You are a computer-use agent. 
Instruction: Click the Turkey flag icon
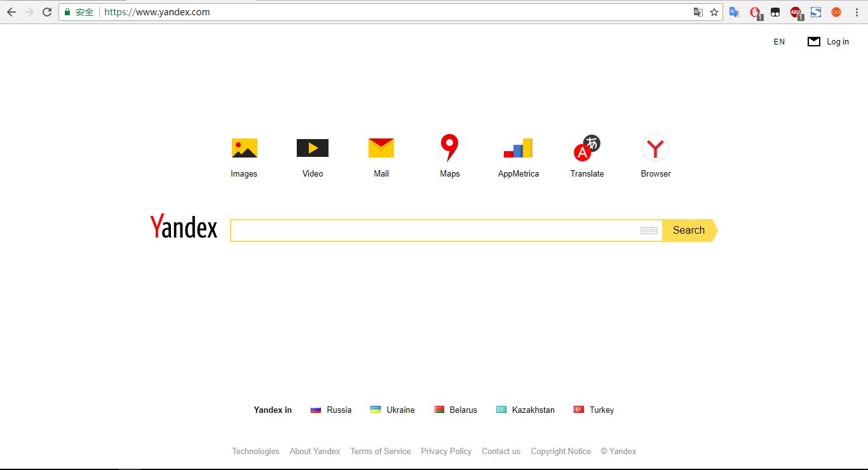pyautogui.click(x=579, y=410)
